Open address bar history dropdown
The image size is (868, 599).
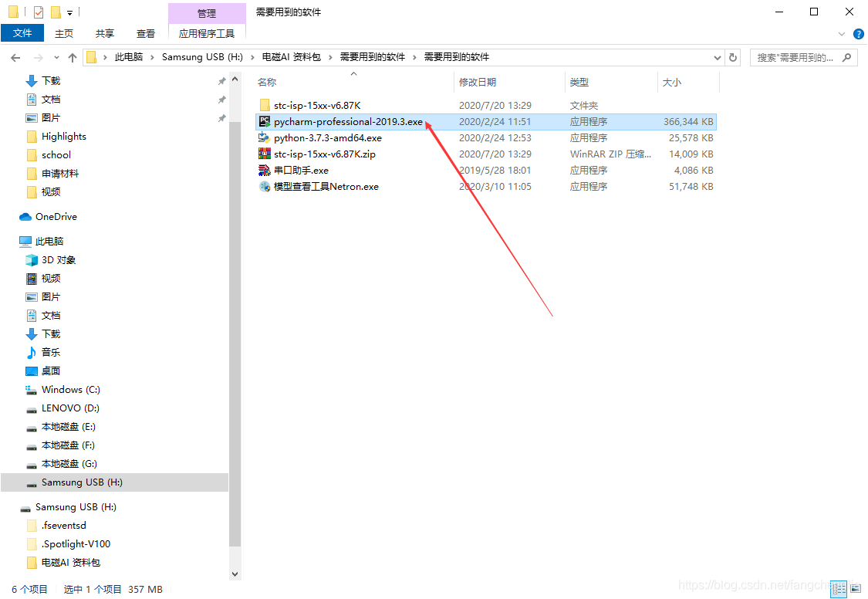click(718, 58)
